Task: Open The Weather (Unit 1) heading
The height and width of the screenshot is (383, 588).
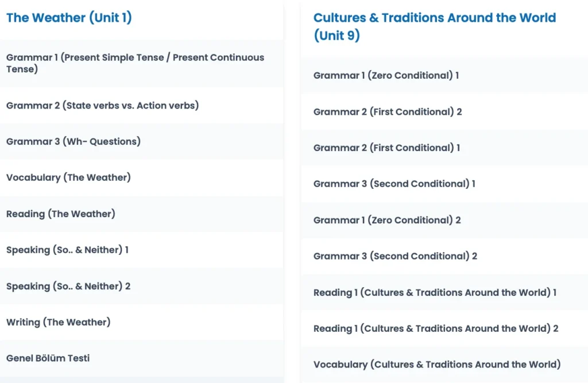Action: (x=69, y=18)
